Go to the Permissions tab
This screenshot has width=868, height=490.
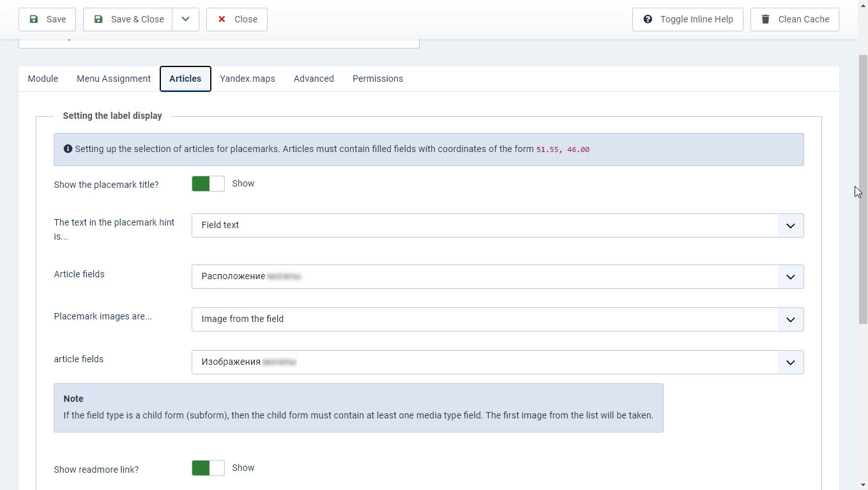377,79
